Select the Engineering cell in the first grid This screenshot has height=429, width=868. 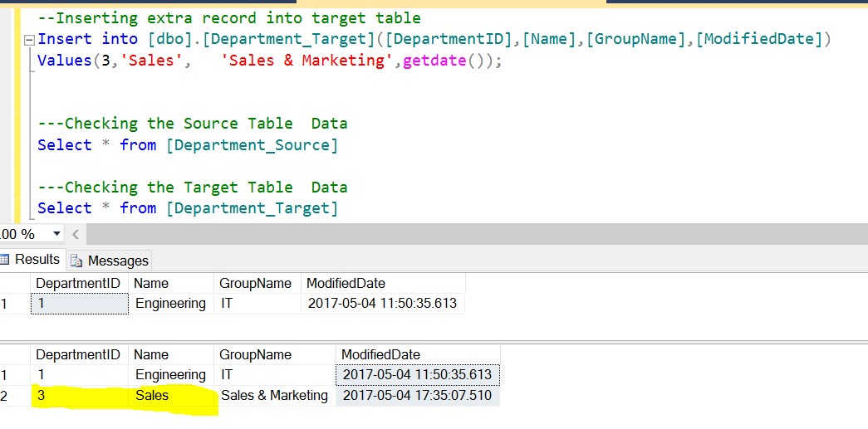click(x=170, y=303)
